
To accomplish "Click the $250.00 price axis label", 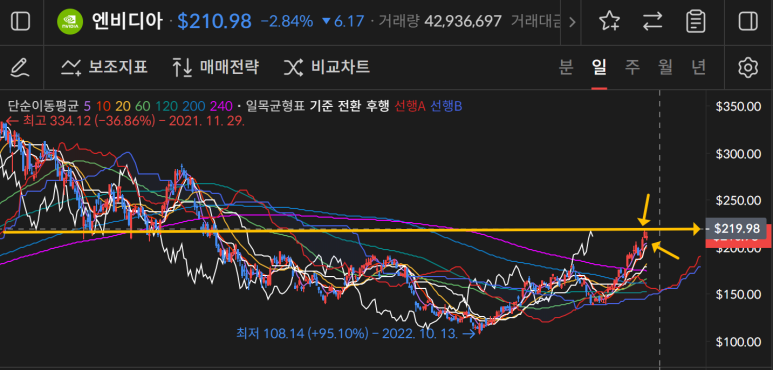I will (739, 201).
